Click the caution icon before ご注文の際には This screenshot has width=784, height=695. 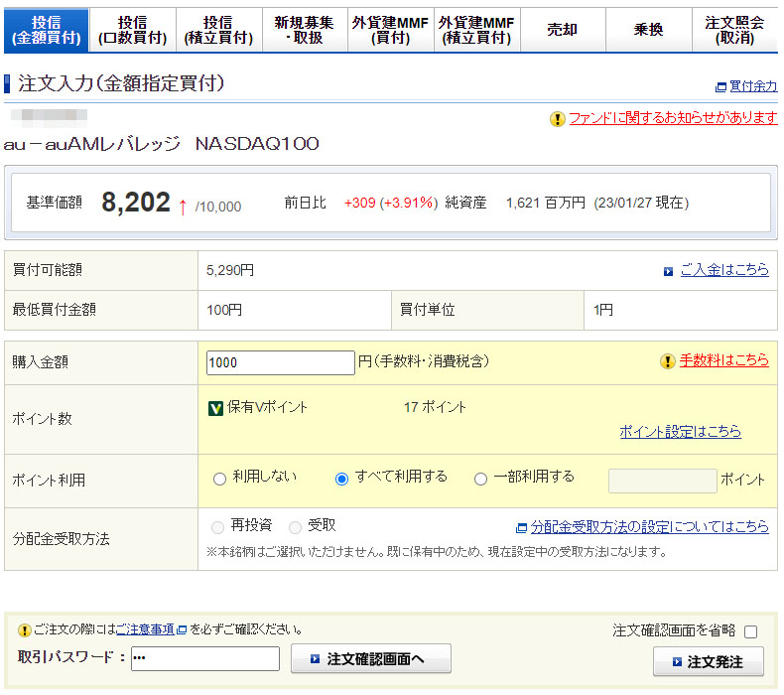coord(25,629)
